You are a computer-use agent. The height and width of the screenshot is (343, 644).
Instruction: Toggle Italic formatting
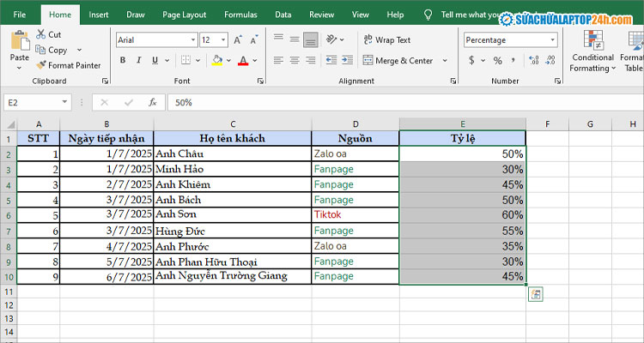[138, 61]
